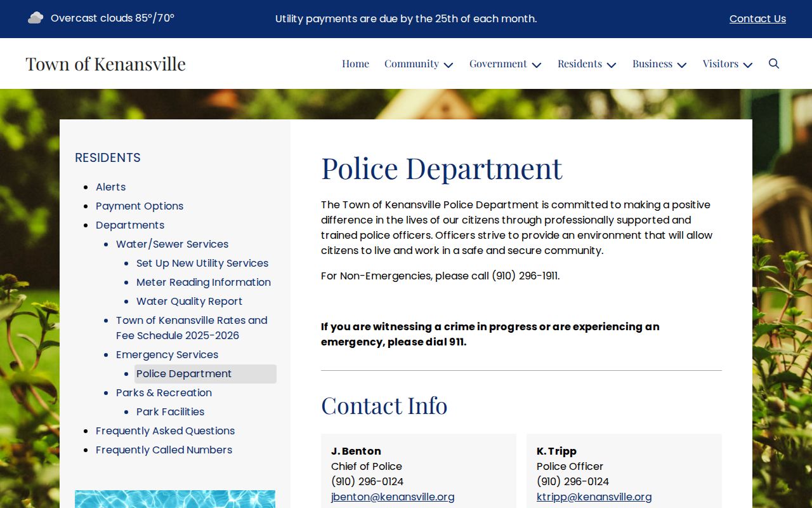Viewport: 812px width, 508px height.
Task: Open the Water Quality Report link
Action: point(189,301)
